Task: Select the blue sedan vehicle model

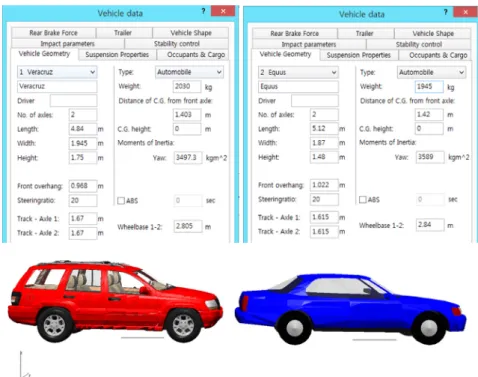Action: click(350, 308)
